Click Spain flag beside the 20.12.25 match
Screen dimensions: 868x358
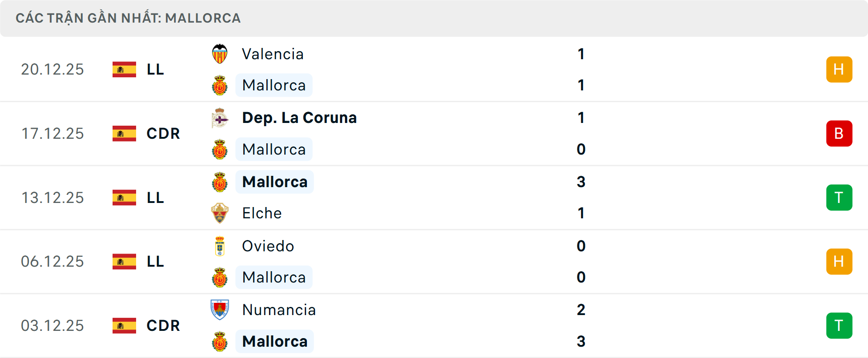(124, 70)
